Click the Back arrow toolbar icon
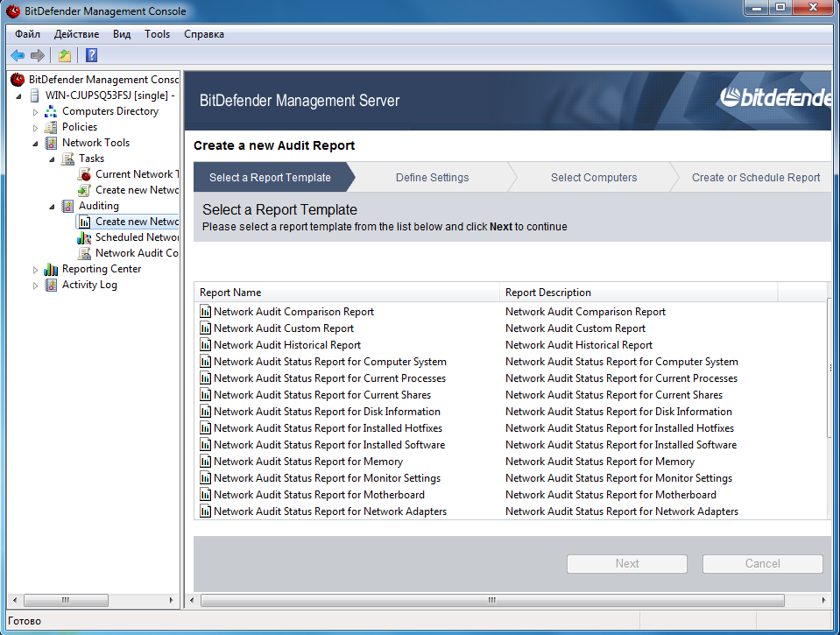840x635 pixels. [x=18, y=55]
